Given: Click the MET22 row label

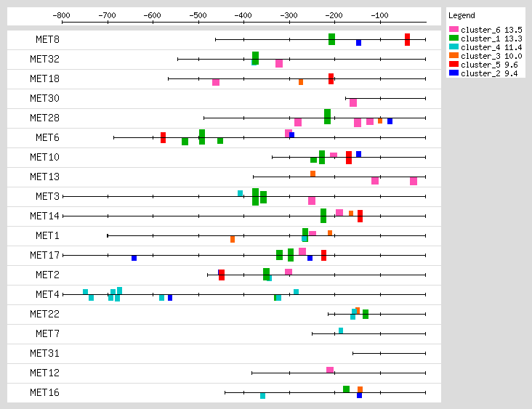Looking at the screenshot, I should click(x=44, y=314).
